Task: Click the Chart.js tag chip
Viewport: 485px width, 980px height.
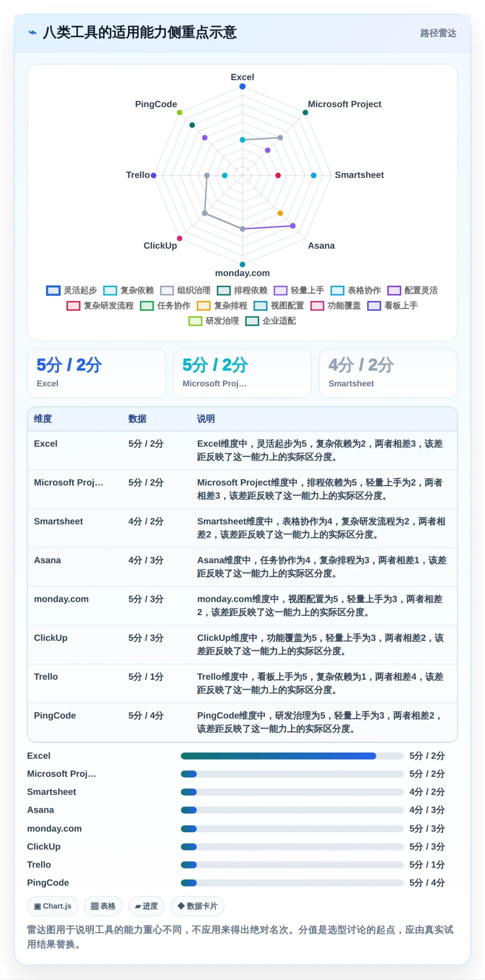Action: click(52, 906)
